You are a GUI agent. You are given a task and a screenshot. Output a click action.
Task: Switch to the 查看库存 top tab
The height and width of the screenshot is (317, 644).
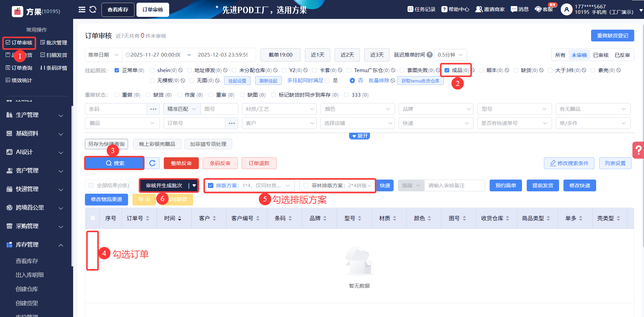pos(118,10)
